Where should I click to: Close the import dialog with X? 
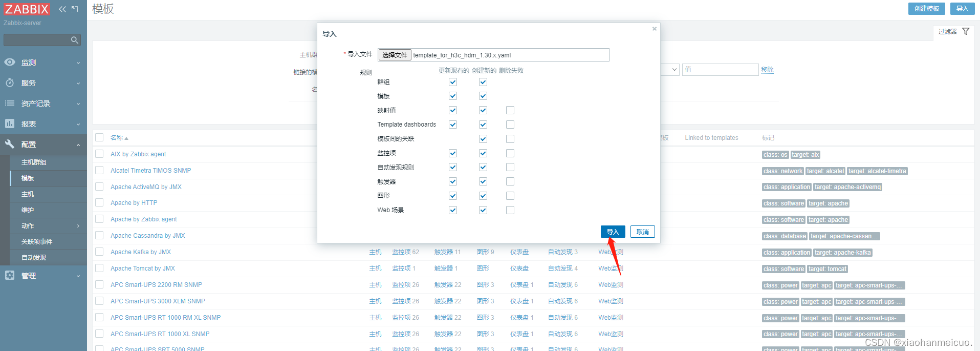(x=654, y=29)
